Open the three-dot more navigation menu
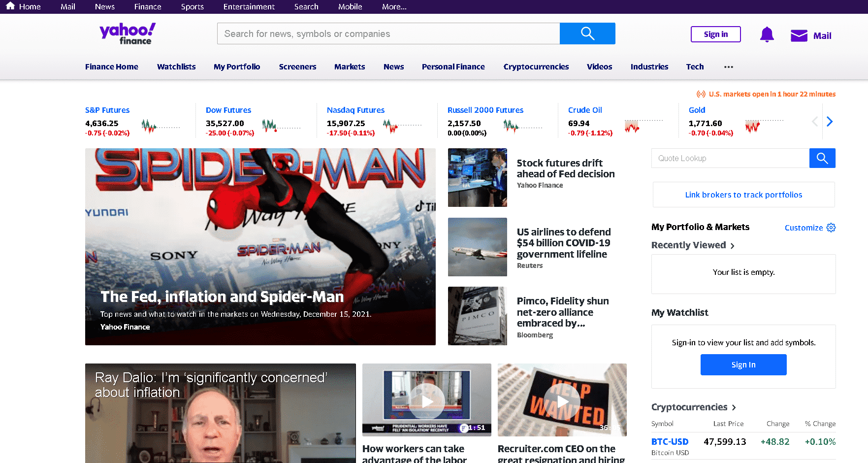This screenshot has height=463, width=868. [x=729, y=67]
